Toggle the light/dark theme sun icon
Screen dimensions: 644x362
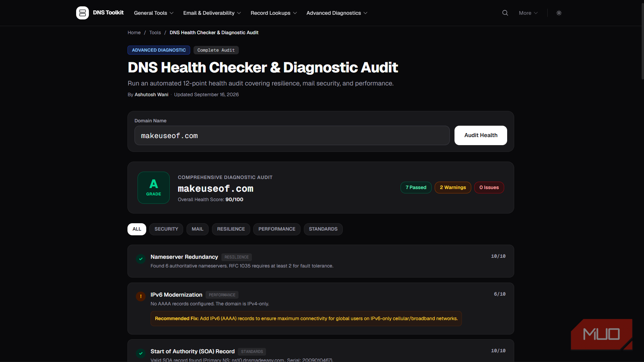(x=559, y=13)
